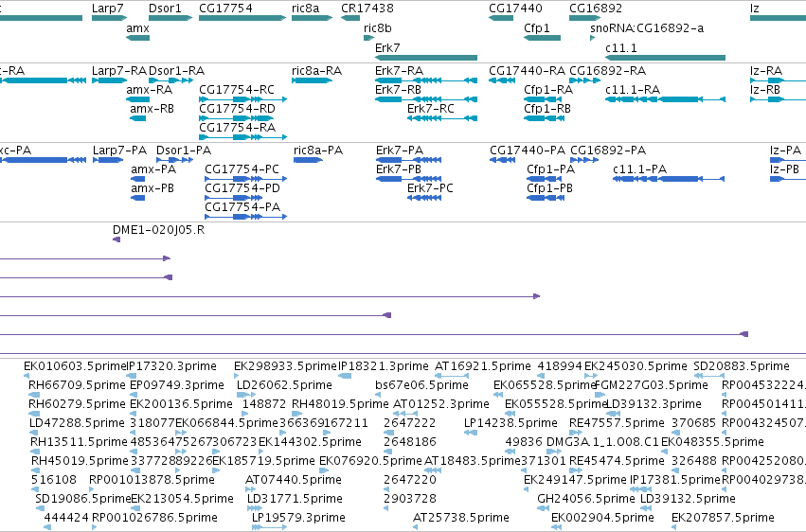
Task: Click the RH66709.5prime EST glyph
Action: point(34,395)
